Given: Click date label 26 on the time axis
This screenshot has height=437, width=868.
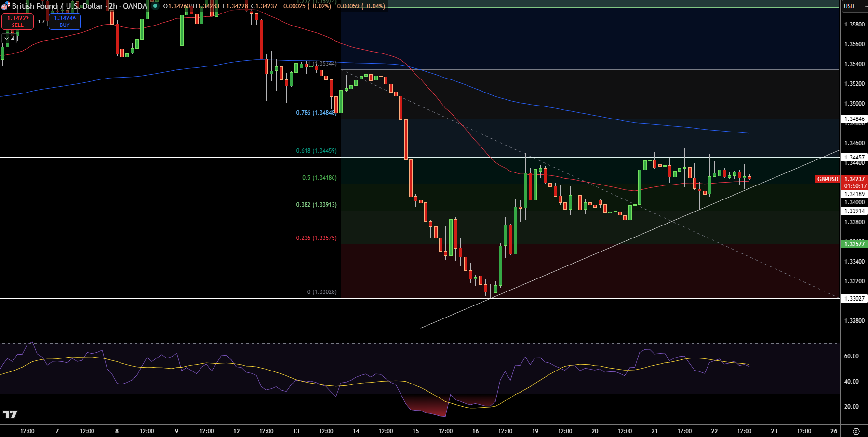Looking at the screenshot, I should coord(834,431).
